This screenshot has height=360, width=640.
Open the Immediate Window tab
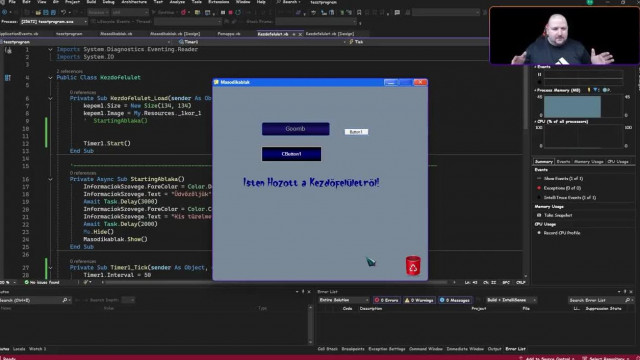465,349
